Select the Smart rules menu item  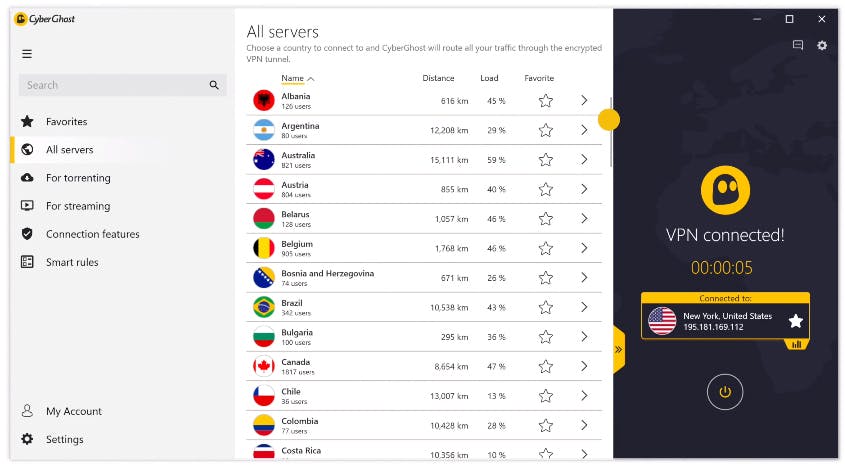coord(72,262)
